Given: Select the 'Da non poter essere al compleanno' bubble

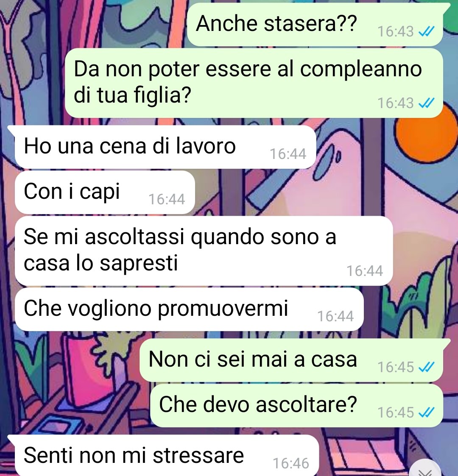Looking at the screenshot, I should 254,83.
